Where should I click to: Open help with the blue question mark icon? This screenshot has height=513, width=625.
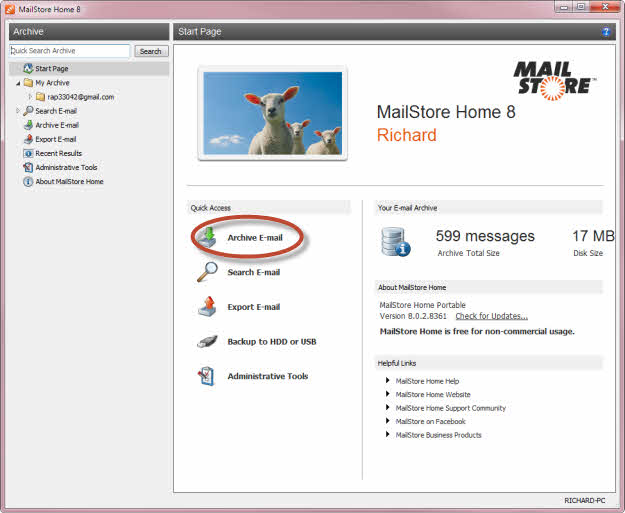pos(606,32)
